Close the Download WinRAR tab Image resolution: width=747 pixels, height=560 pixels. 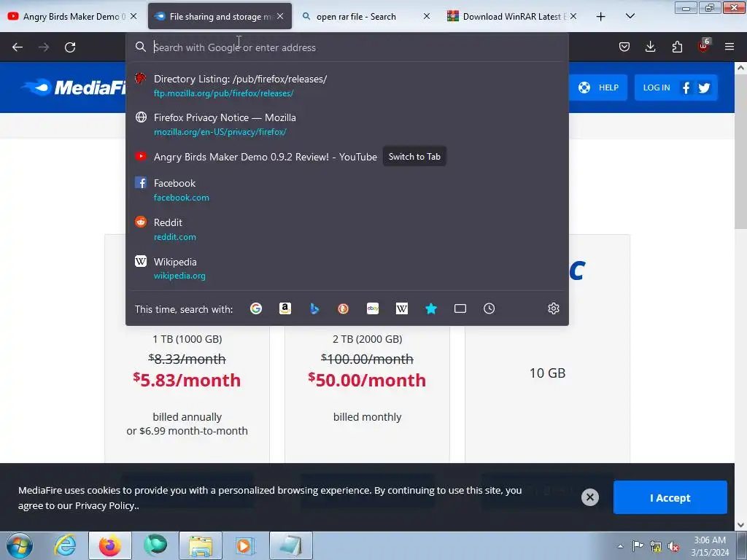click(x=573, y=16)
